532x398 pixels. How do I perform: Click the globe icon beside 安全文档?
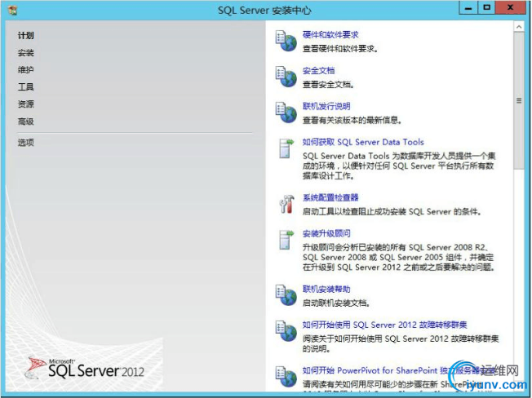(x=286, y=77)
